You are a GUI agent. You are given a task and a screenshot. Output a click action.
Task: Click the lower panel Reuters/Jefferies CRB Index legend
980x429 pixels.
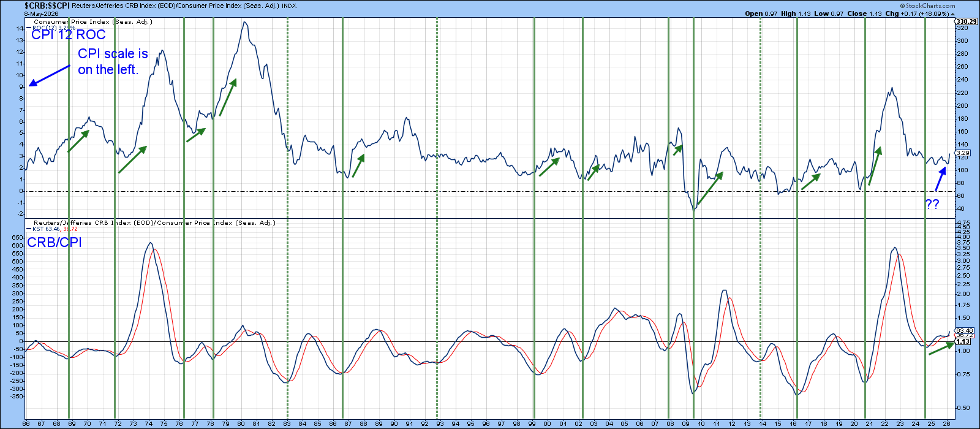154,223
